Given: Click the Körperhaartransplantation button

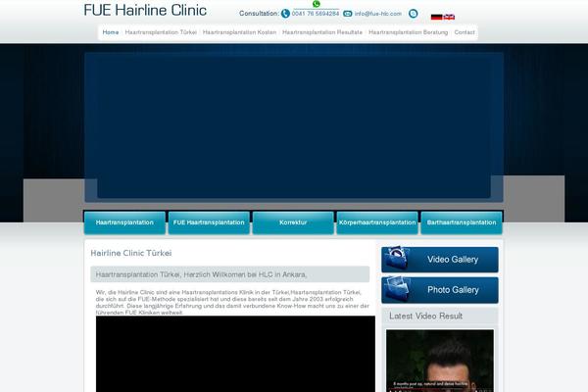Looking at the screenshot, I should (x=377, y=222).
